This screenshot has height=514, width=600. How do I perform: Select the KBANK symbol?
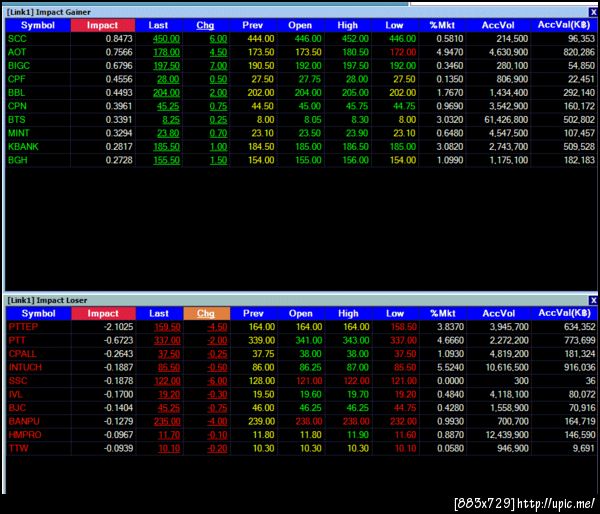coord(23,147)
